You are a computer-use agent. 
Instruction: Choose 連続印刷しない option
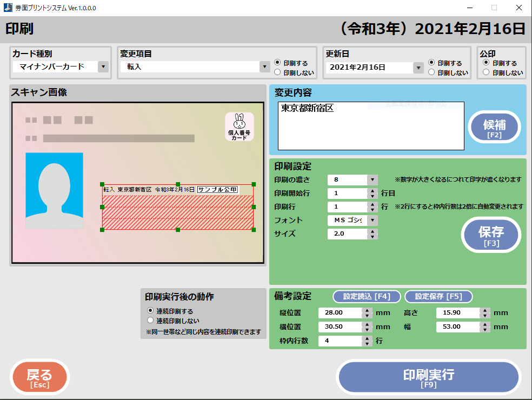tap(151, 321)
